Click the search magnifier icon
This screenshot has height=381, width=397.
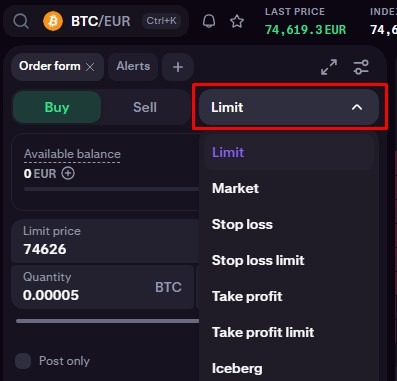point(21,21)
